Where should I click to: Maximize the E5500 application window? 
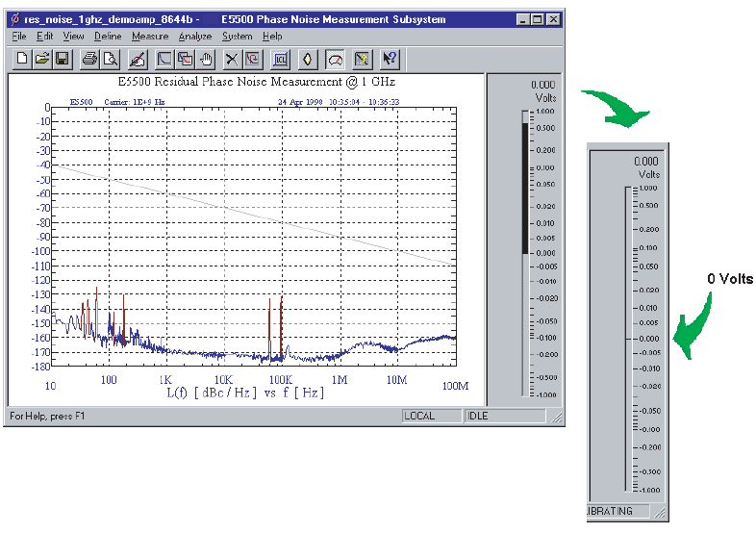[x=537, y=19]
